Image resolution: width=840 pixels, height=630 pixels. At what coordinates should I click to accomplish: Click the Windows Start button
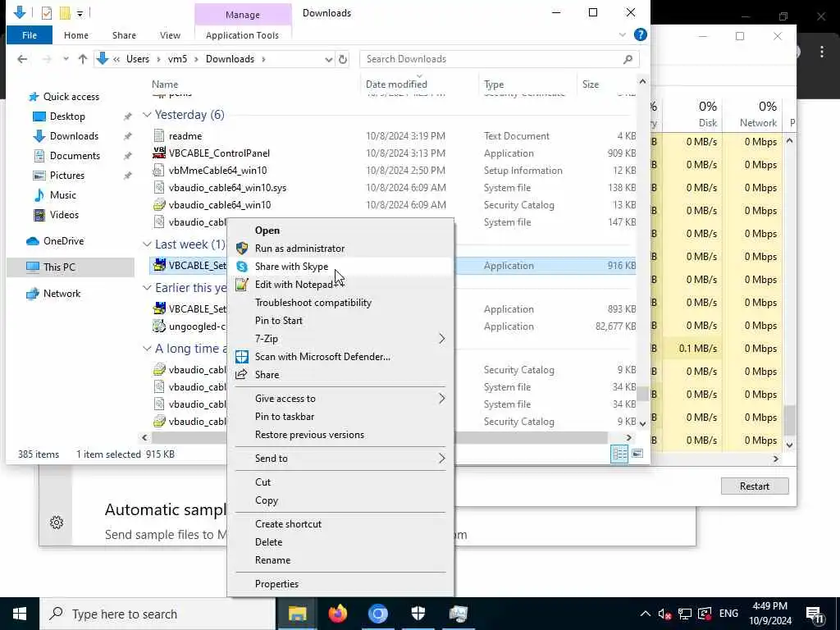tap(20, 614)
